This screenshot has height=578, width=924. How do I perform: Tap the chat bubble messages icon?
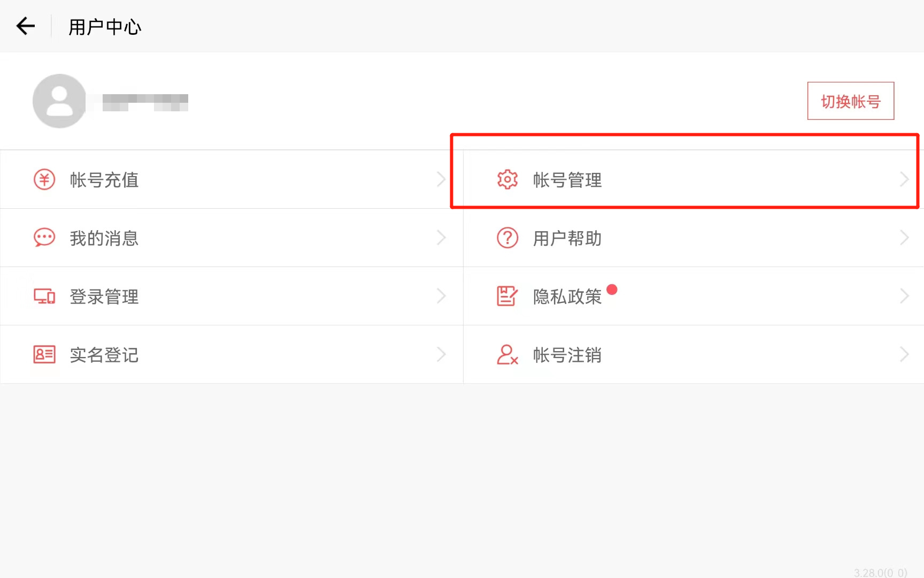point(44,238)
